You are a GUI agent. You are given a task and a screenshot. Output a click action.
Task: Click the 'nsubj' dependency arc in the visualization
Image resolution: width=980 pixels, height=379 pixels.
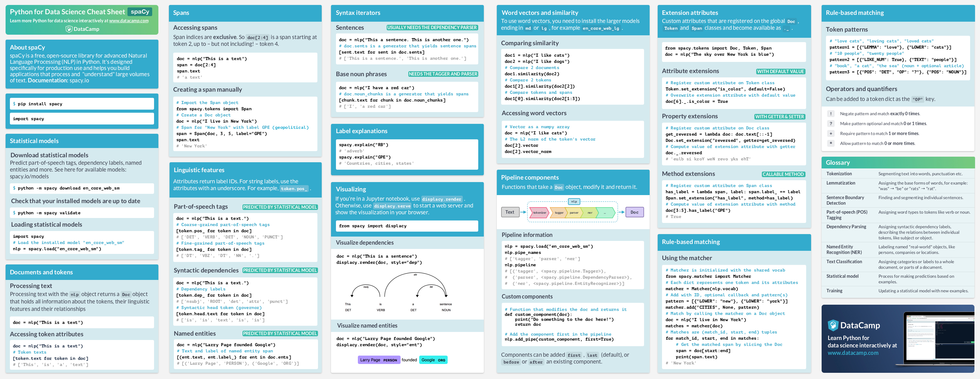(366, 290)
